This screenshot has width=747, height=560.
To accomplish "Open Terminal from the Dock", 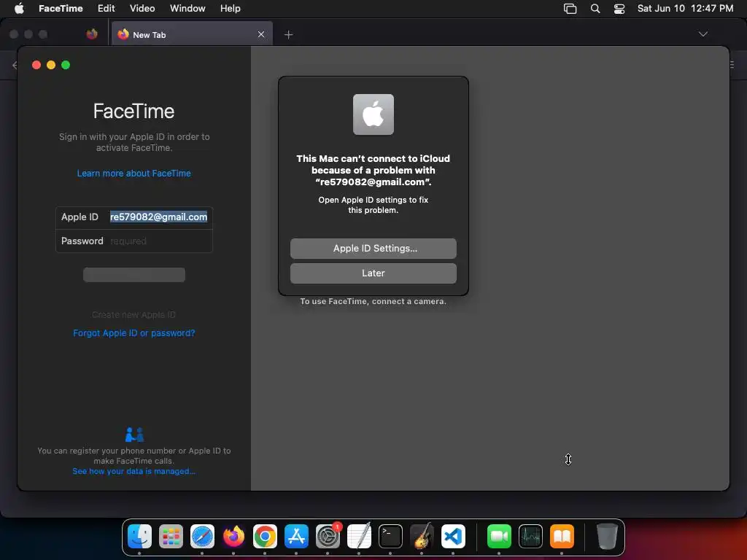I will click(x=390, y=537).
